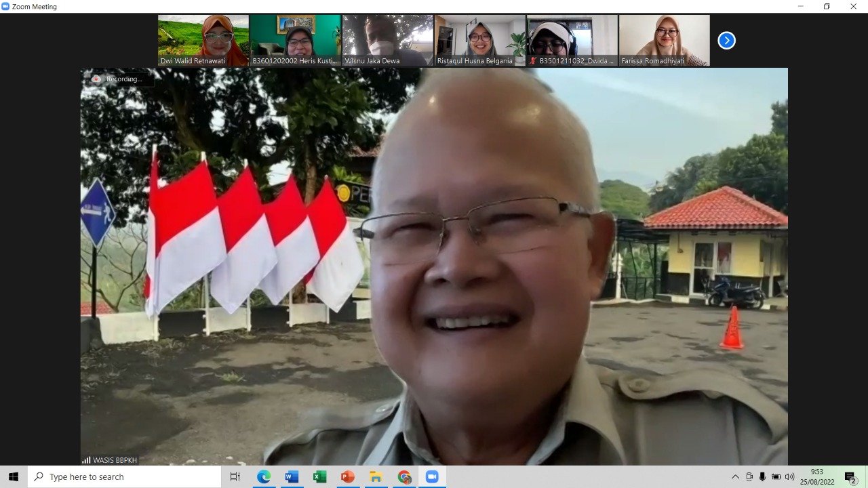Switch to PowerPoint in taskbar

coord(348,476)
